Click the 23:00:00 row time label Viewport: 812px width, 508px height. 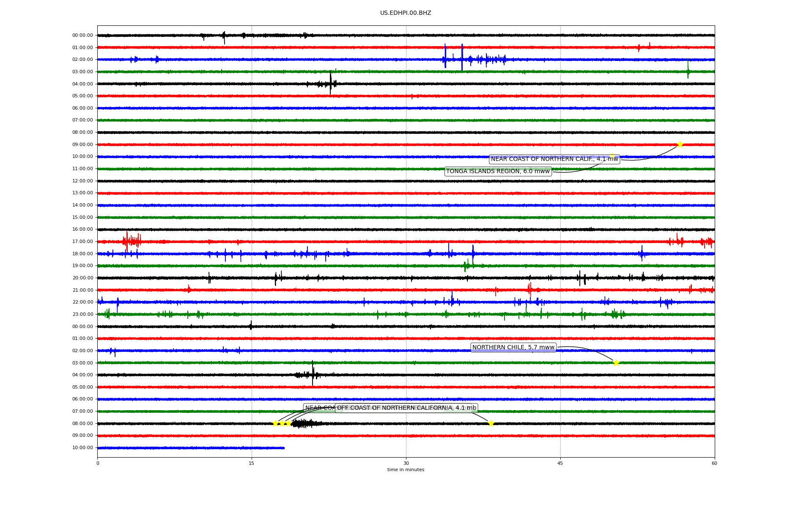pyautogui.click(x=82, y=315)
